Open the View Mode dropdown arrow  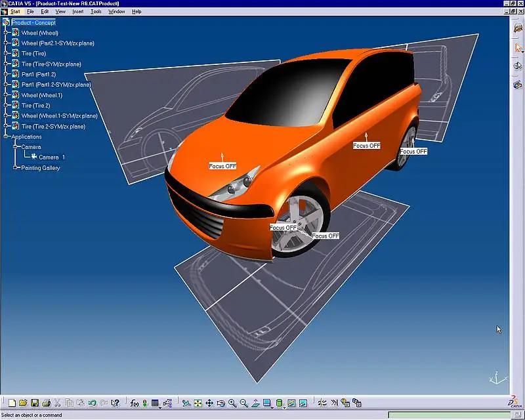coord(284,408)
